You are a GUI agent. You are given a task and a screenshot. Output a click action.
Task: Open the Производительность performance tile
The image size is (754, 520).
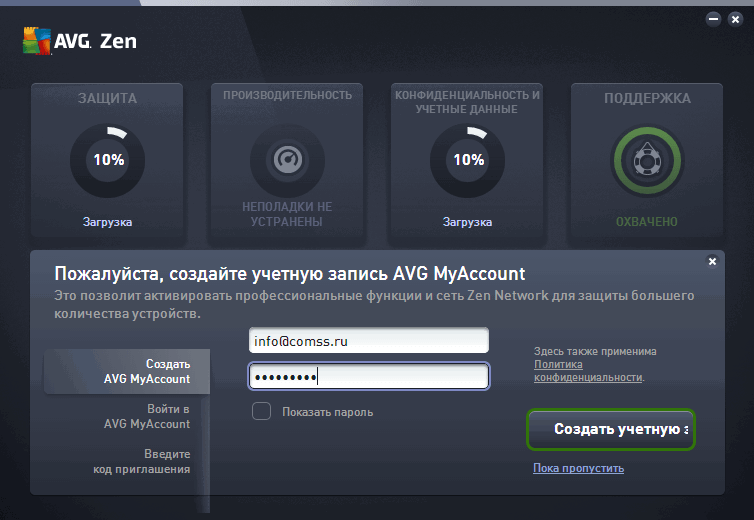click(287, 160)
